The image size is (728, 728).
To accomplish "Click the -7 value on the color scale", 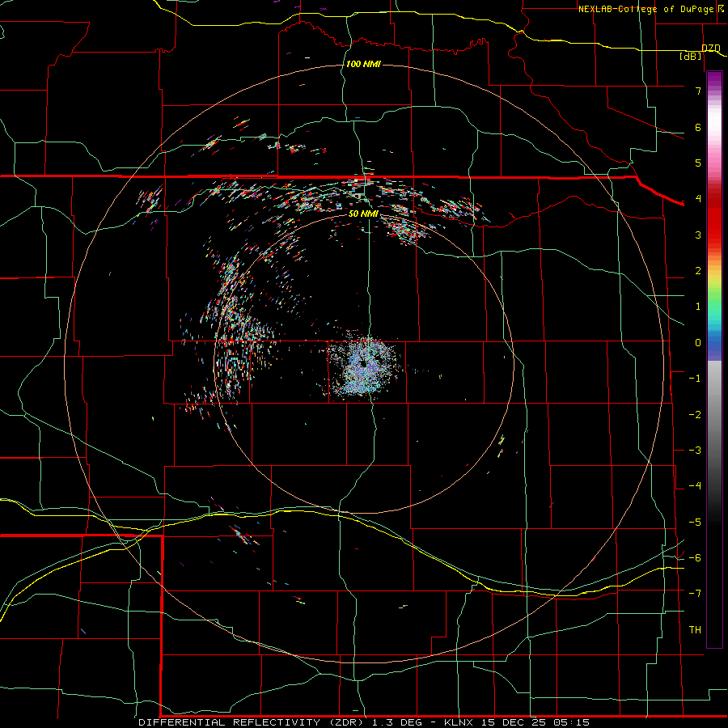I will click(x=695, y=594).
